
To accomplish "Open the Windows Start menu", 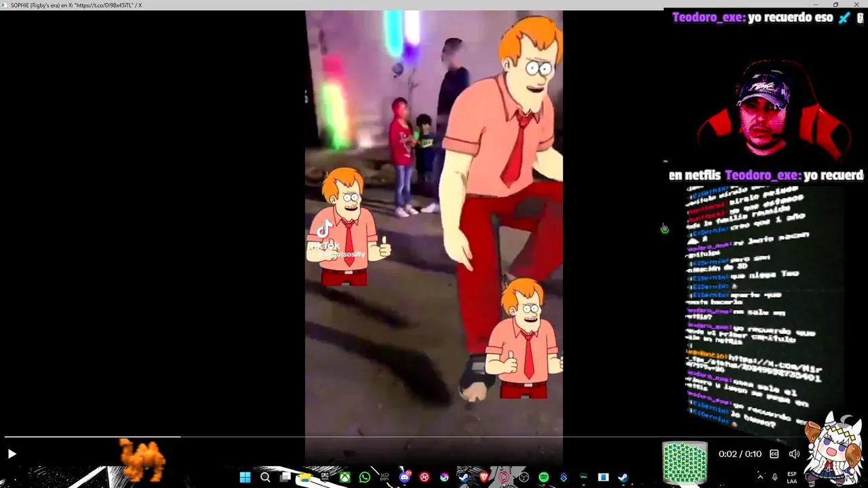I will [245, 477].
